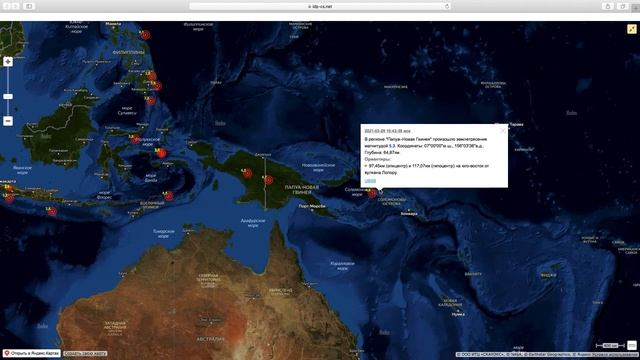Show all Safari tabs overview

pyautogui.click(x=623, y=6)
